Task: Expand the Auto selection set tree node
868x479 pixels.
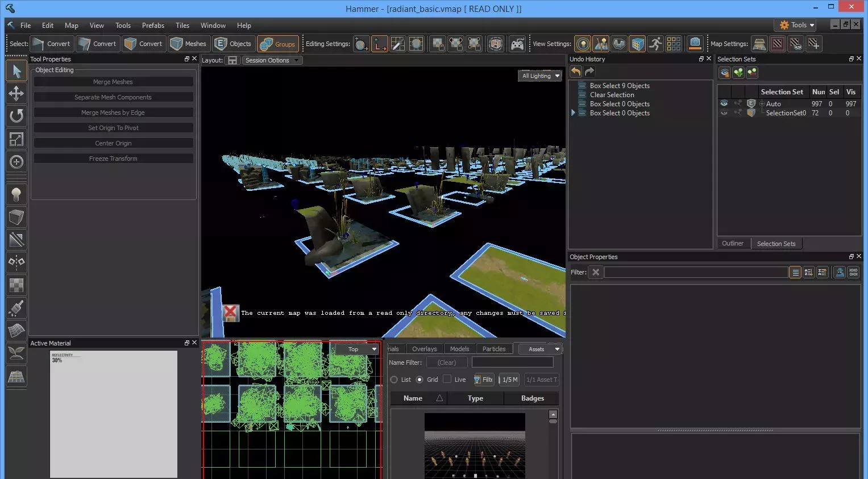Action: (x=762, y=104)
